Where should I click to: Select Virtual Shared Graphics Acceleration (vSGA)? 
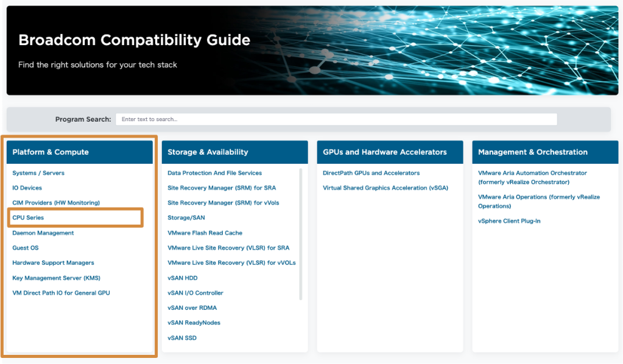pyautogui.click(x=385, y=187)
